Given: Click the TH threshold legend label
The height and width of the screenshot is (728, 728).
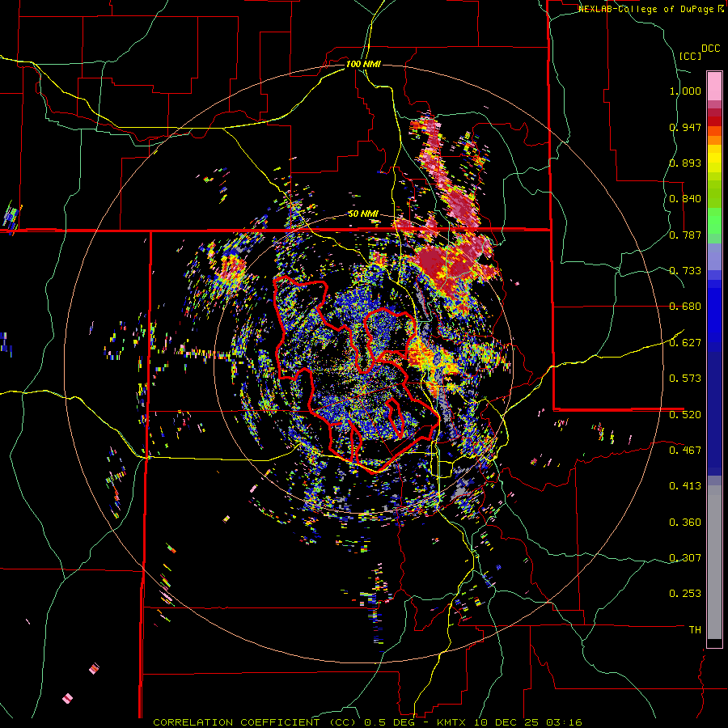Looking at the screenshot, I should coord(695,630).
